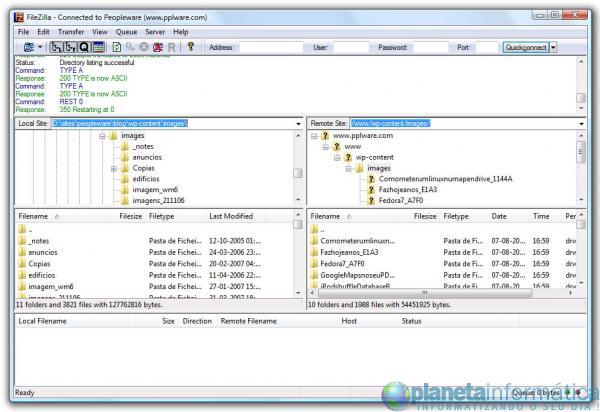
Task: Open the Local Site path dropdown
Action: pos(298,124)
